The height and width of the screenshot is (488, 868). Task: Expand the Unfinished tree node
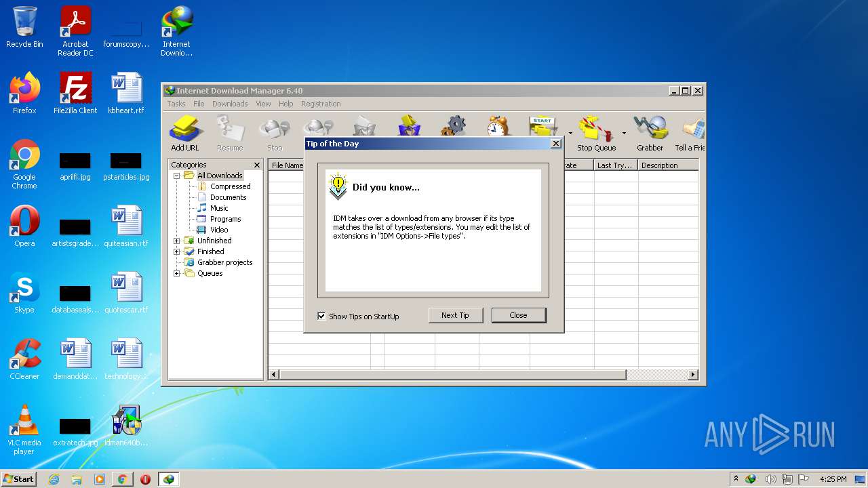pos(177,241)
